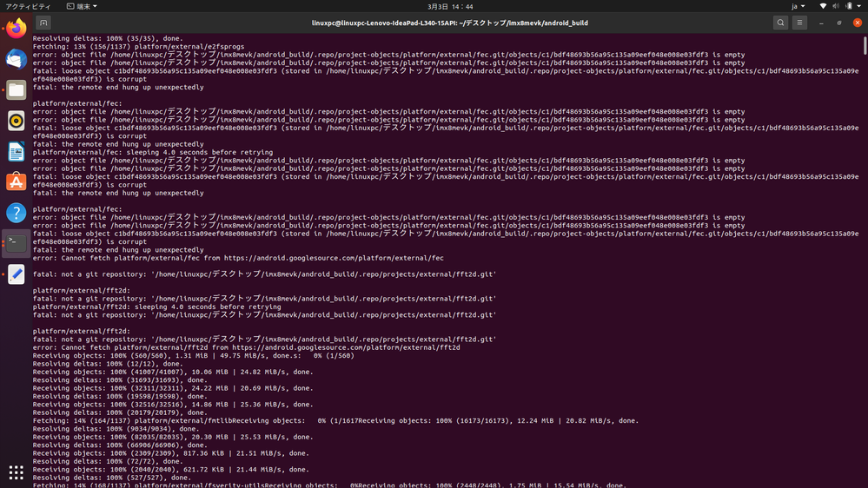Launch Firefox from the dock
The width and height of the screenshot is (868, 488).
(x=16, y=28)
